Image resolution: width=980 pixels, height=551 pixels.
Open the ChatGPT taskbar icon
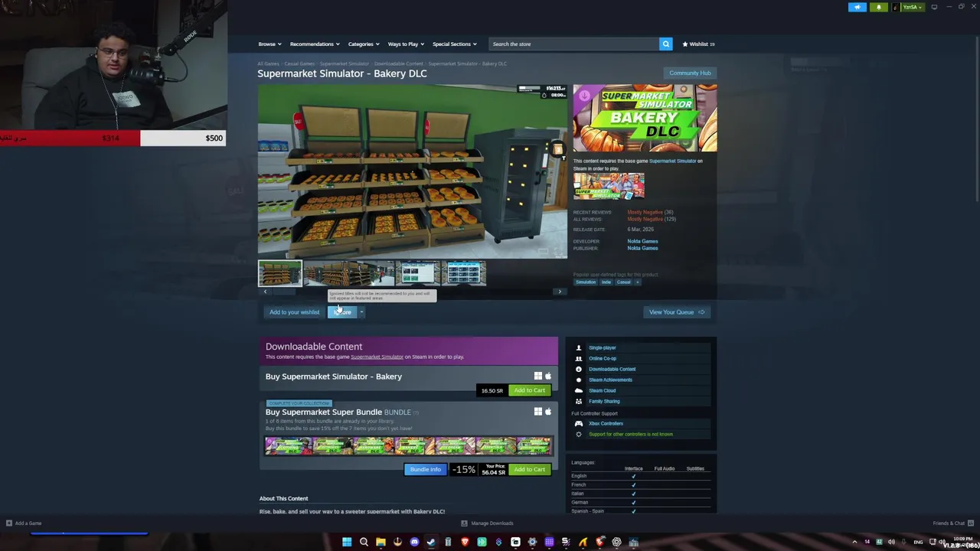616,542
